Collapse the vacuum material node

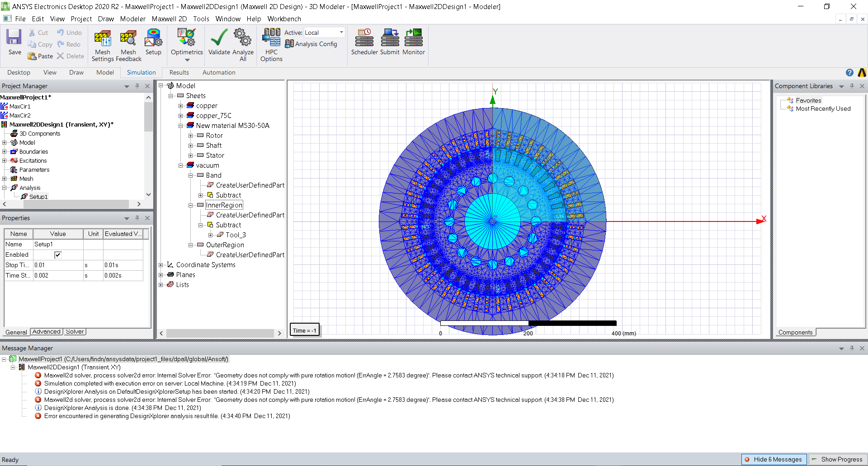[x=180, y=165]
